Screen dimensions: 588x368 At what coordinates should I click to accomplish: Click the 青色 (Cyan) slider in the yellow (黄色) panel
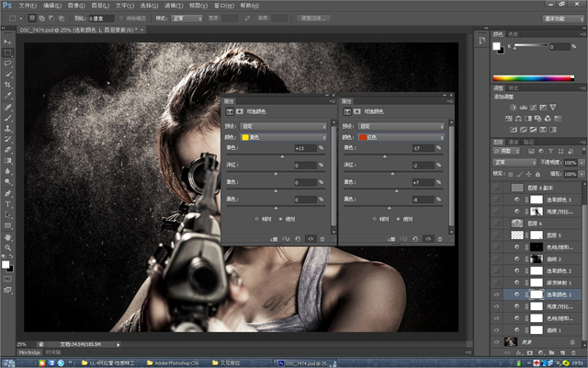pos(283,157)
